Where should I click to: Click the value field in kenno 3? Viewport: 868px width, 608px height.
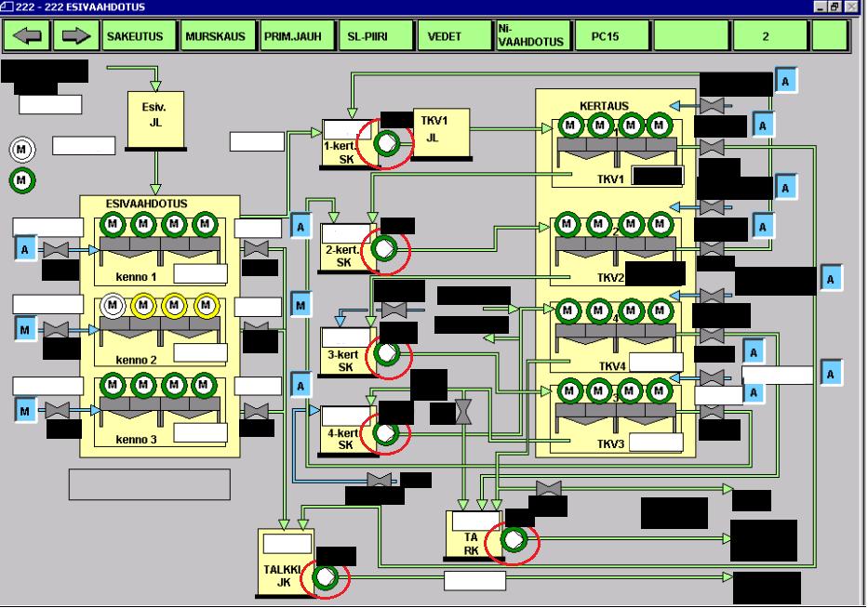tap(200, 432)
